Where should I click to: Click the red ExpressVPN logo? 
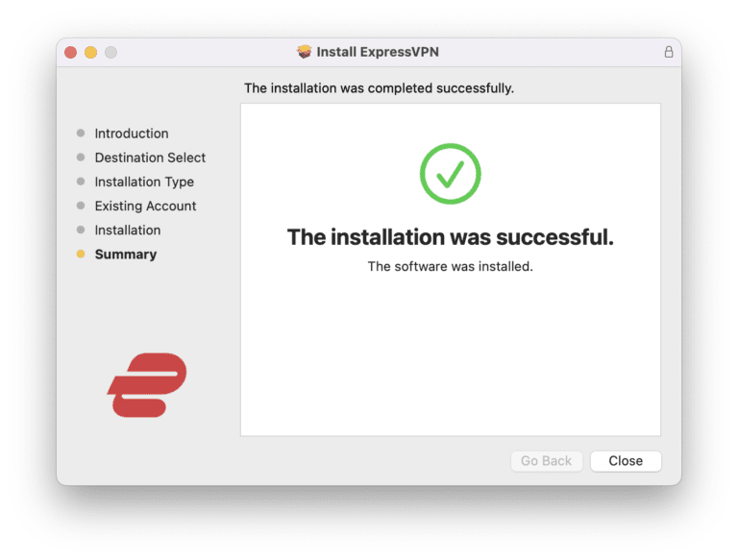point(147,385)
